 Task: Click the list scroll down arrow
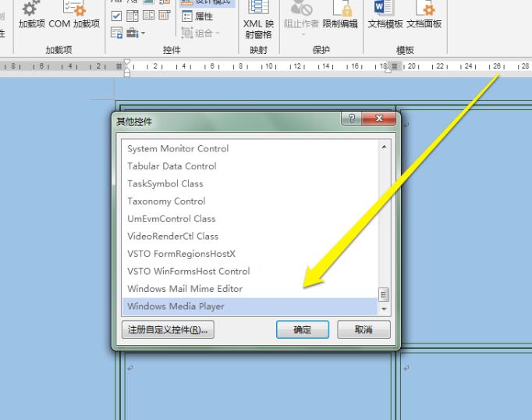(x=384, y=309)
